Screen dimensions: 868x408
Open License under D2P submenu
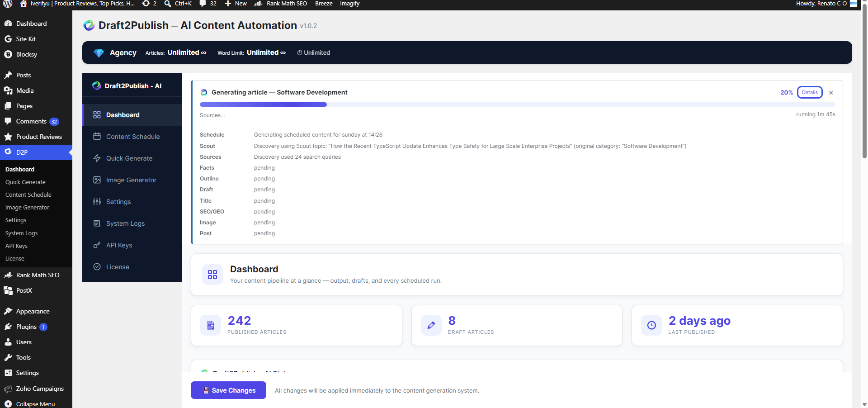pyautogui.click(x=15, y=258)
